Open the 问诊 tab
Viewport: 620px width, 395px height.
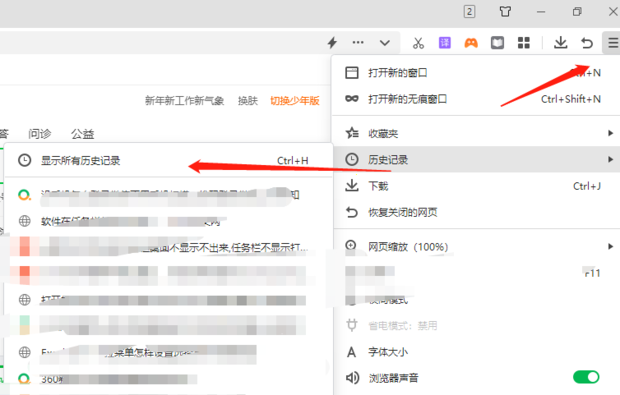tap(40, 134)
